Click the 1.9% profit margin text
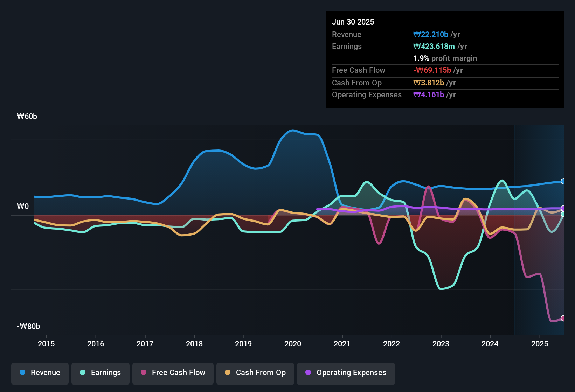 (445, 58)
